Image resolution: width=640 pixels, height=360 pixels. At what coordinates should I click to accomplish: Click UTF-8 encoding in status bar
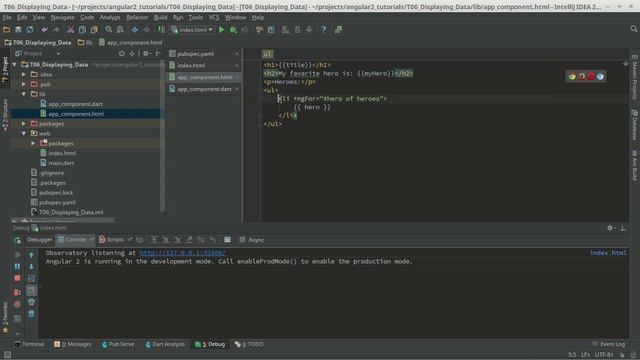[604, 355]
